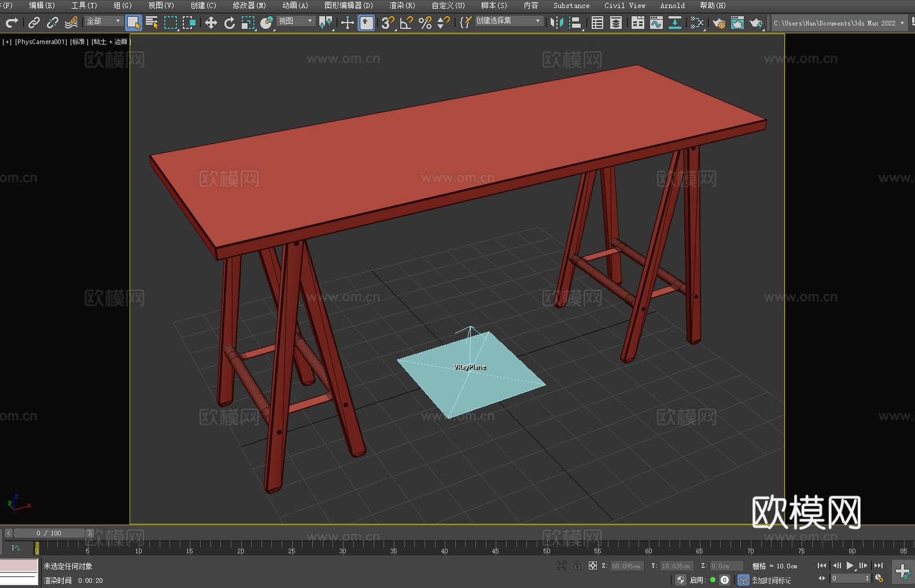
Task: Click the 标准 viewport shading label
Action: [x=79, y=42]
